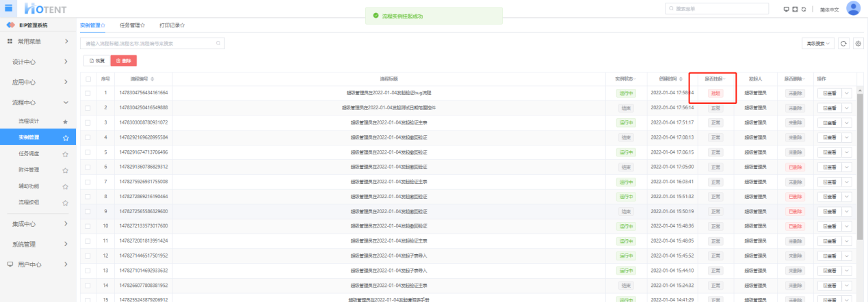Click search magnifier in filter box
This screenshot has height=302, width=868.
(x=218, y=43)
